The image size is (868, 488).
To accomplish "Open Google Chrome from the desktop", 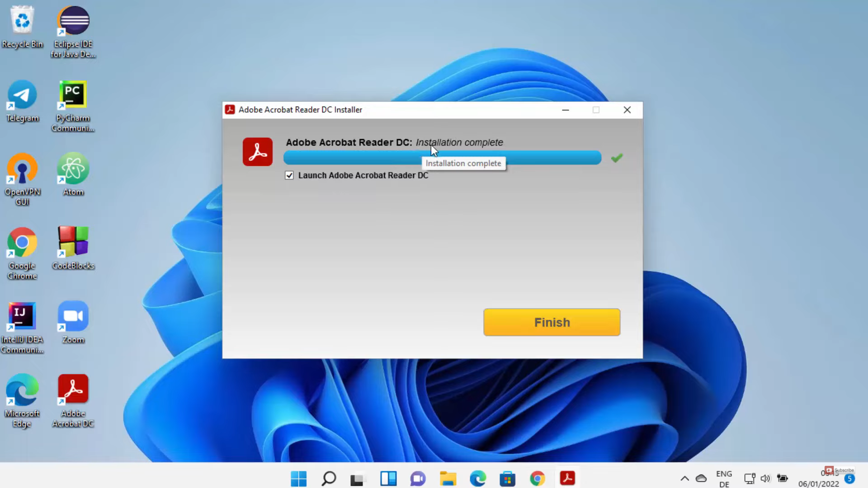I will tap(22, 243).
